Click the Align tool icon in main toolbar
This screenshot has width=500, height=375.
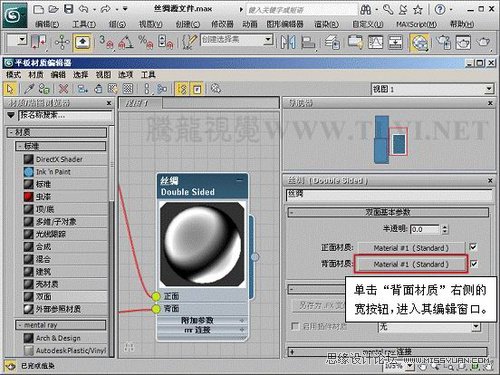[x=308, y=42]
